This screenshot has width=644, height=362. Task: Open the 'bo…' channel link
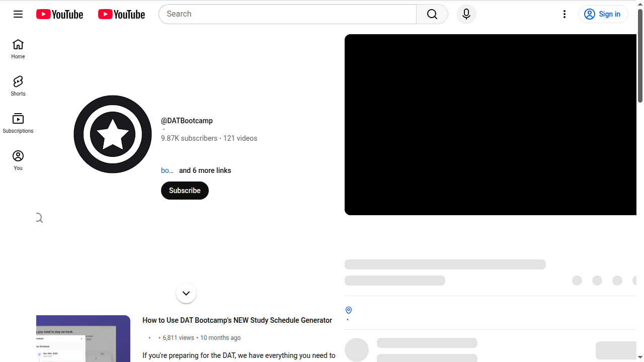(x=167, y=170)
